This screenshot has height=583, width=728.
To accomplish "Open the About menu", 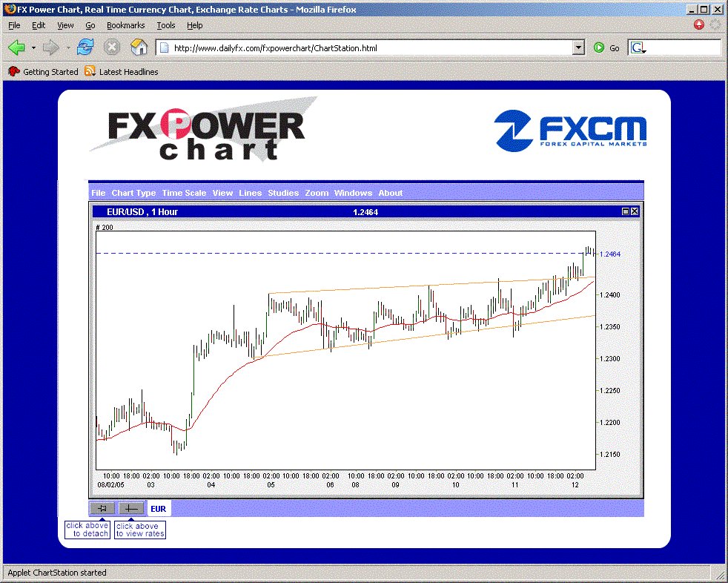I will tap(391, 193).
